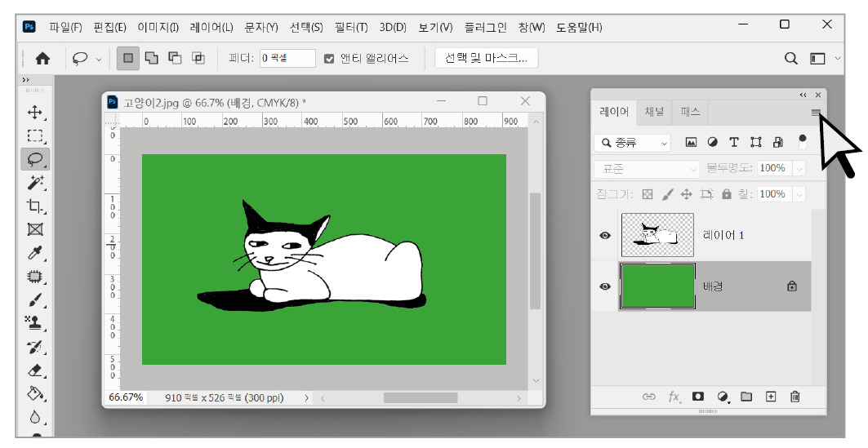Hide the 배경 layer
The height and width of the screenshot is (448, 868).
[605, 286]
